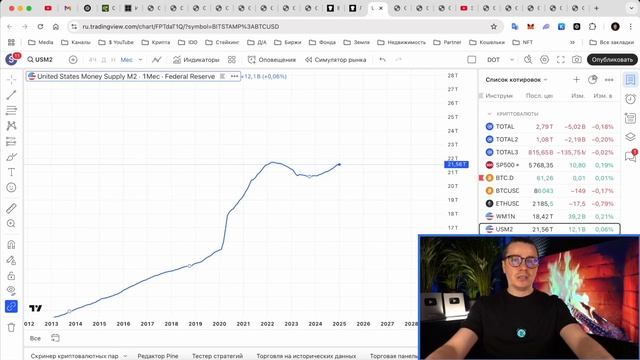Image resolution: width=640 pixels, height=360 pixels.
Task: Open the Тестер стратегий tab
Action: pos(217,356)
